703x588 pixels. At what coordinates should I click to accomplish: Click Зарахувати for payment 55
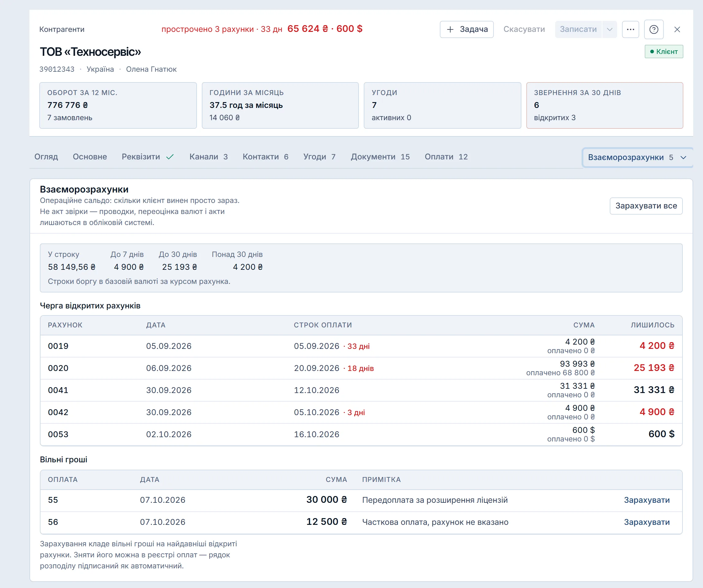(x=647, y=500)
